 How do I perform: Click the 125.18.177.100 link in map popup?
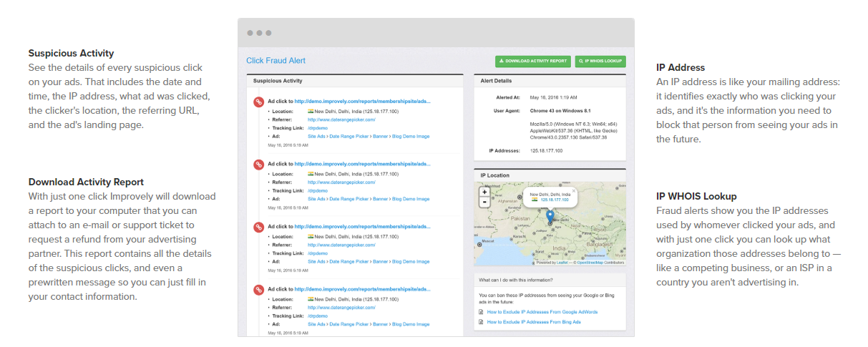554,200
